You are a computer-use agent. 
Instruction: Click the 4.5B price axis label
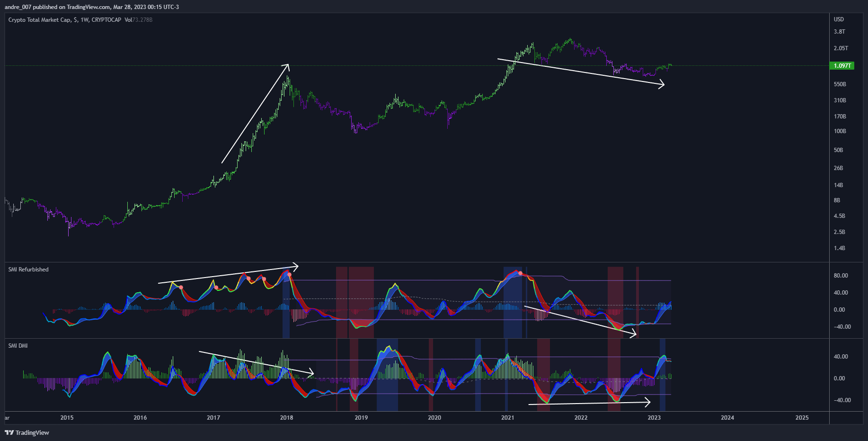pos(839,216)
